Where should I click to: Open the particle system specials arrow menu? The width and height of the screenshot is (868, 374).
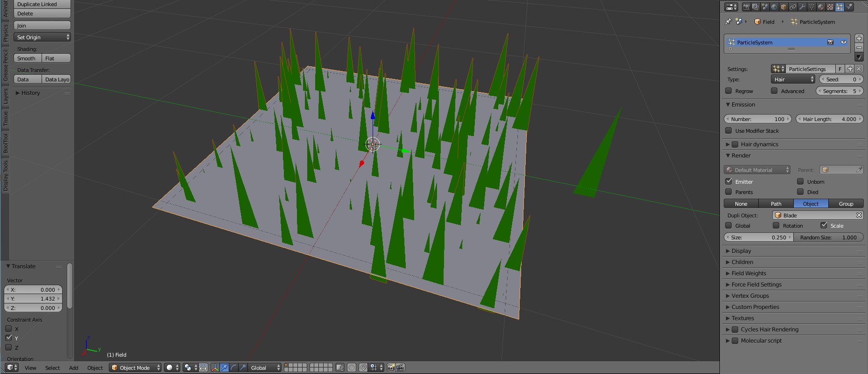pos(859,57)
